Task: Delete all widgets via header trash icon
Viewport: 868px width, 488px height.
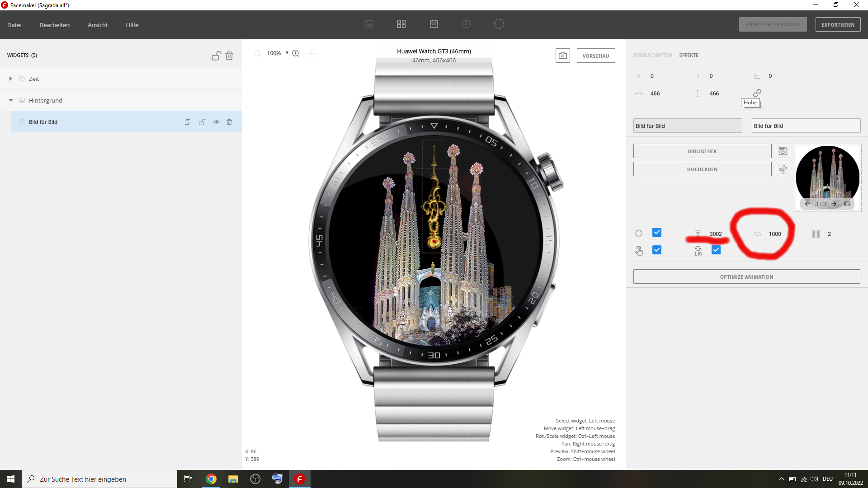Action: click(x=229, y=56)
